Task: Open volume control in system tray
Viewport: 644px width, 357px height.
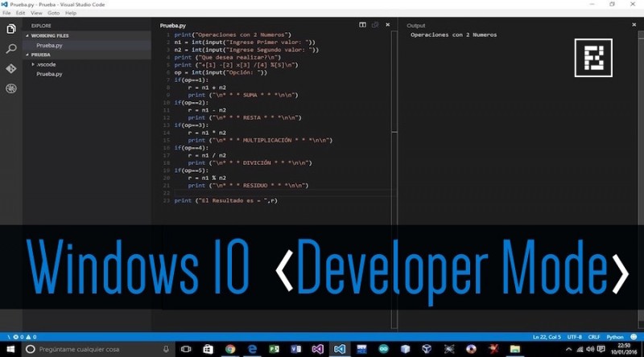Action: [x=590, y=350]
